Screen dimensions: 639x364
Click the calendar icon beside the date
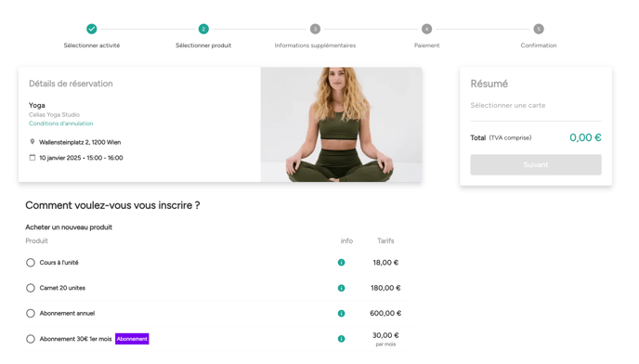pos(33,157)
